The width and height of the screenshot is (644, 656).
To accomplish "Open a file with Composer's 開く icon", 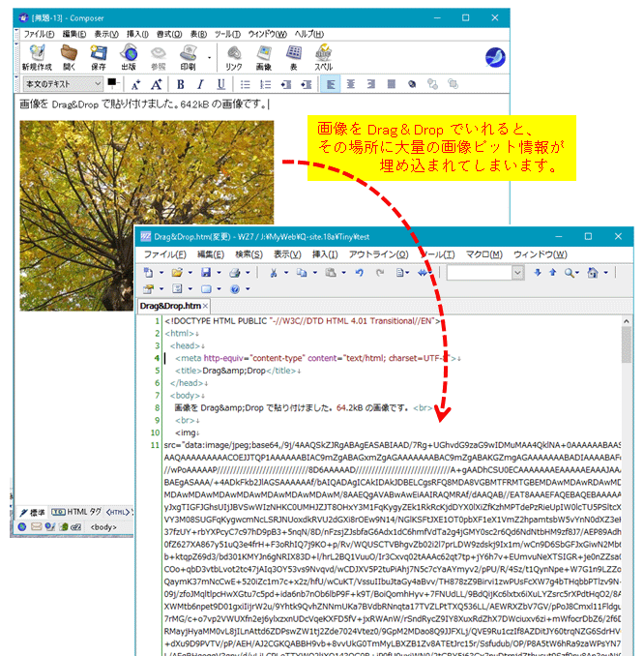I will point(69,57).
